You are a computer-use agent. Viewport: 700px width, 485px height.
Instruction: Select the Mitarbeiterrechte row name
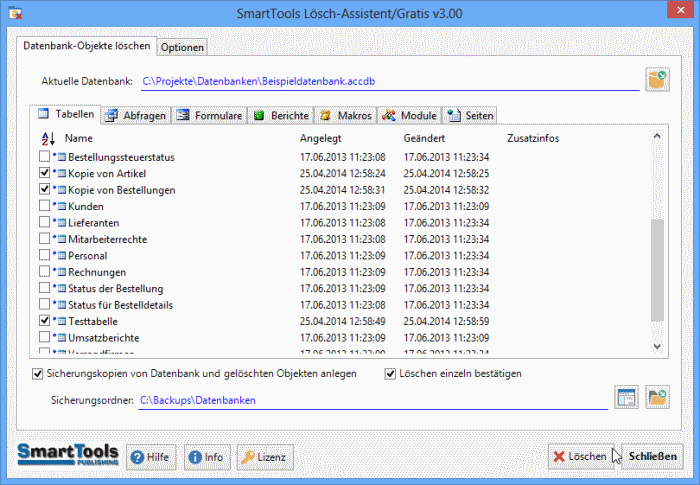[x=108, y=239]
